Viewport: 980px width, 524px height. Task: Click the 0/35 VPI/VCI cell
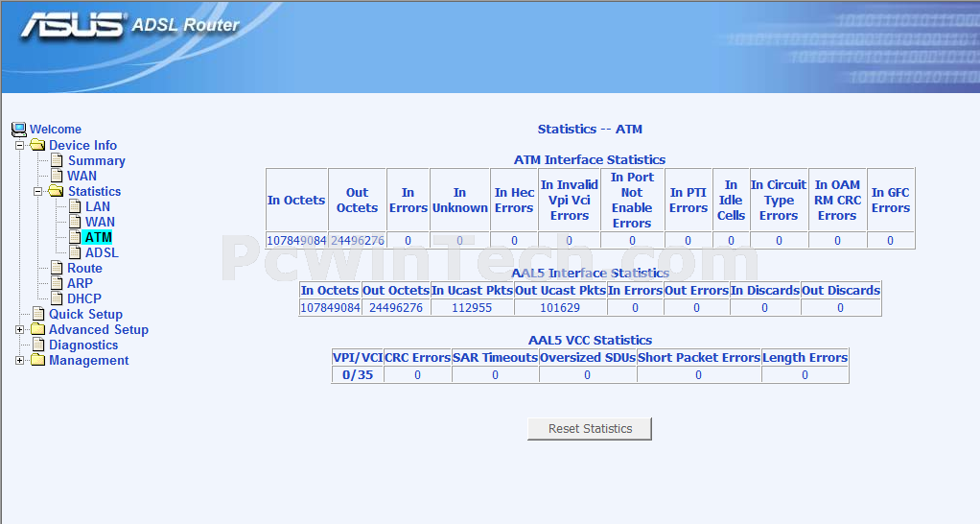[358, 375]
